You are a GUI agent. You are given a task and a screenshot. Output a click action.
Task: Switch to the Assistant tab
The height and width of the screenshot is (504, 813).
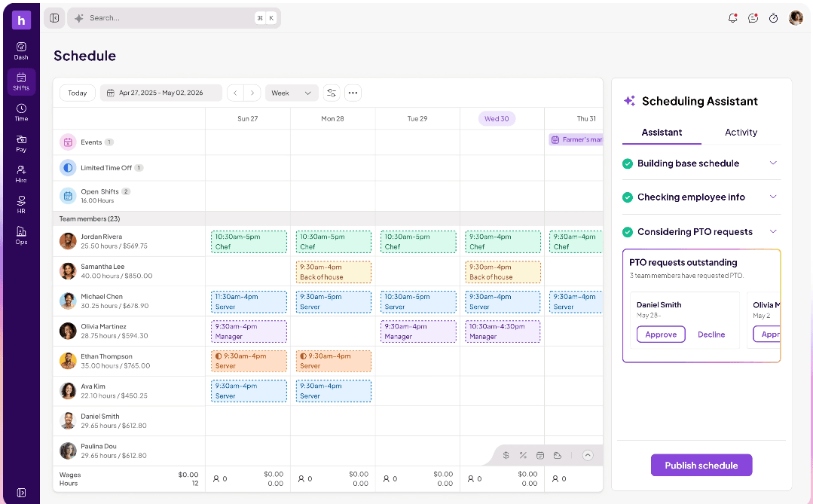[662, 133]
